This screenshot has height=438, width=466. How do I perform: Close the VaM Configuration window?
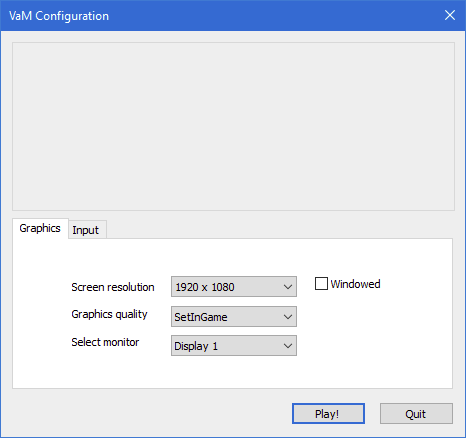[x=450, y=15]
